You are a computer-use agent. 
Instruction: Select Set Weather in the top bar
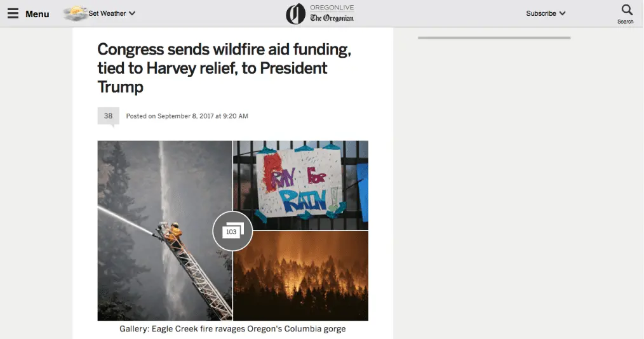[107, 13]
